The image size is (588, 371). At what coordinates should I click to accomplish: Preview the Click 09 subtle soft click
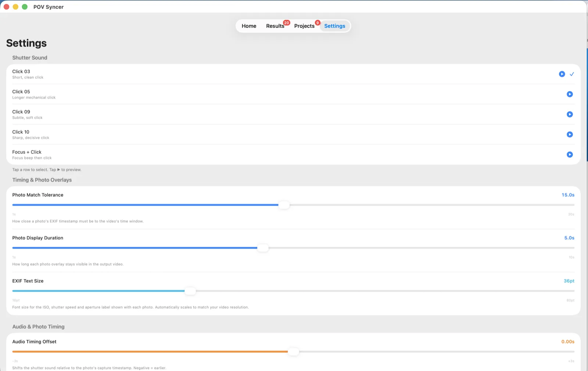(x=570, y=115)
